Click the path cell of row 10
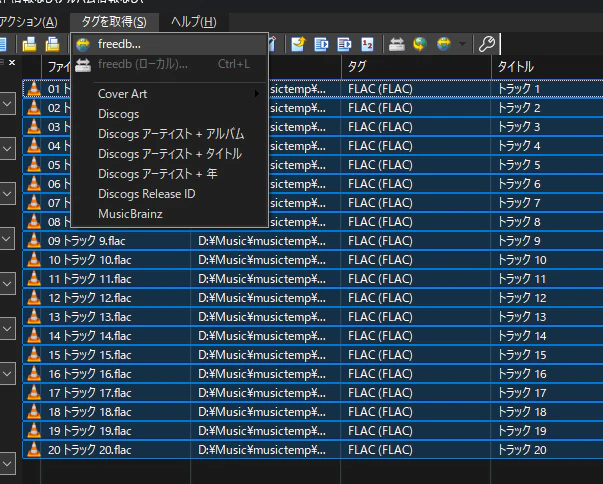 (x=266, y=260)
